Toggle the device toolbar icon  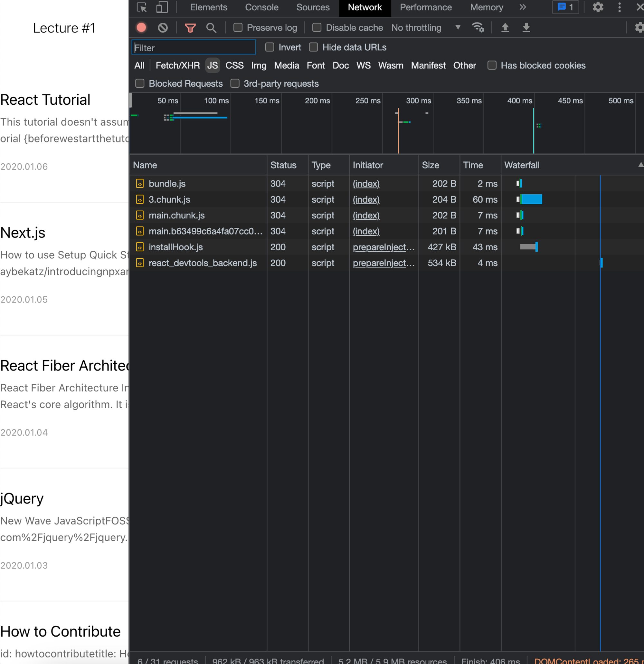(x=162, y=7)
